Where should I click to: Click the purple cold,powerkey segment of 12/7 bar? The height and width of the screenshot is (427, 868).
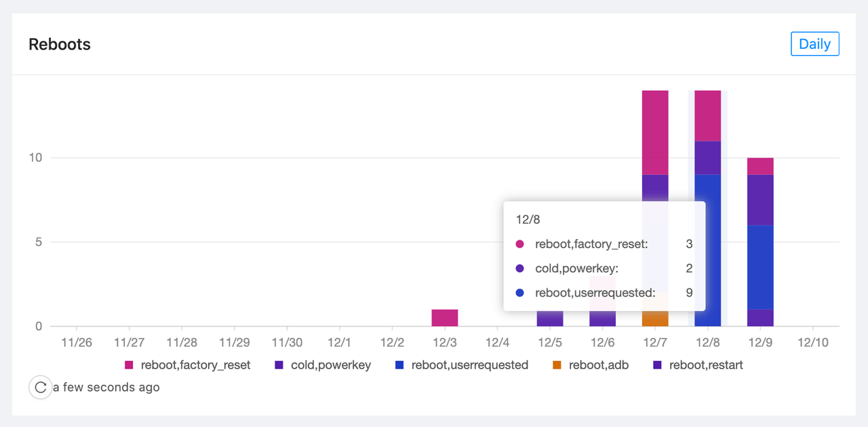(x=655, y=187)
